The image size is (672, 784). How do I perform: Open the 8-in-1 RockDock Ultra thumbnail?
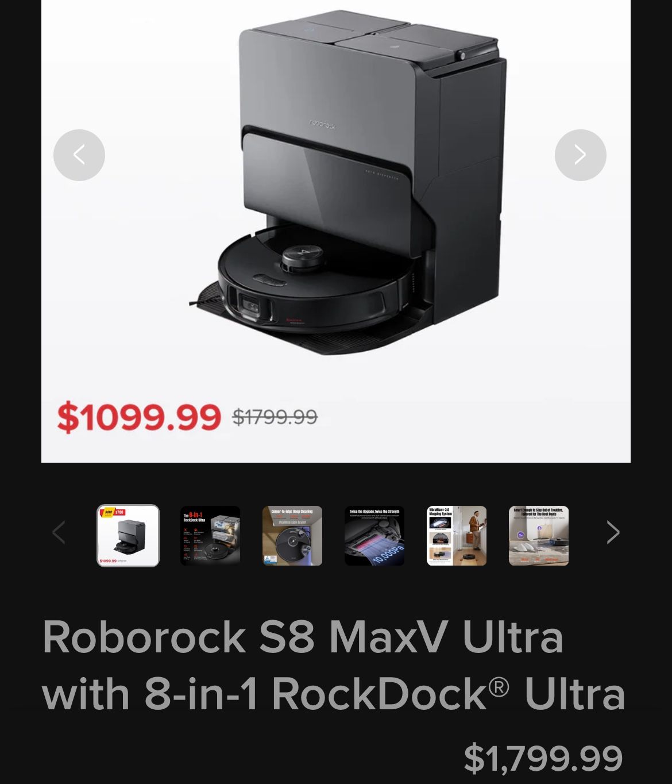coord(210,536)
